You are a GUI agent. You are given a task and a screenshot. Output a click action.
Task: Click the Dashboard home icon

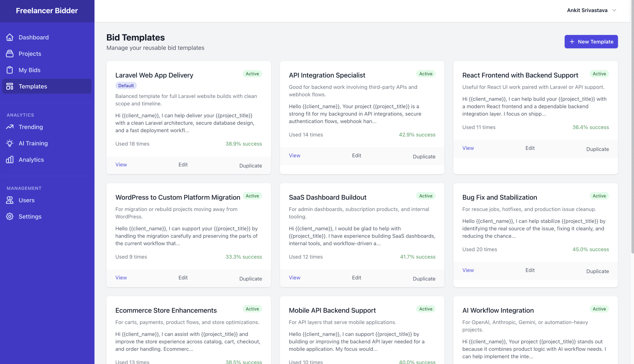[x=9, y=37]
